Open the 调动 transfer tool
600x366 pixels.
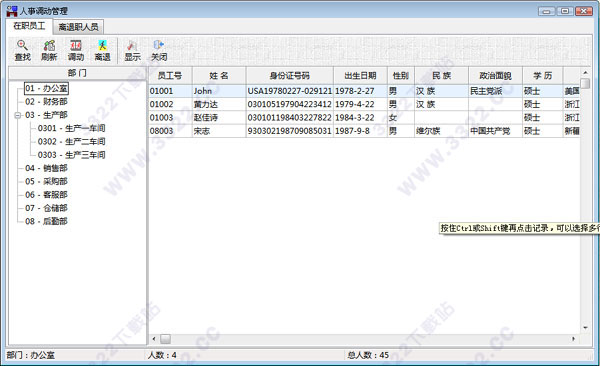click(x=76, y=50)
